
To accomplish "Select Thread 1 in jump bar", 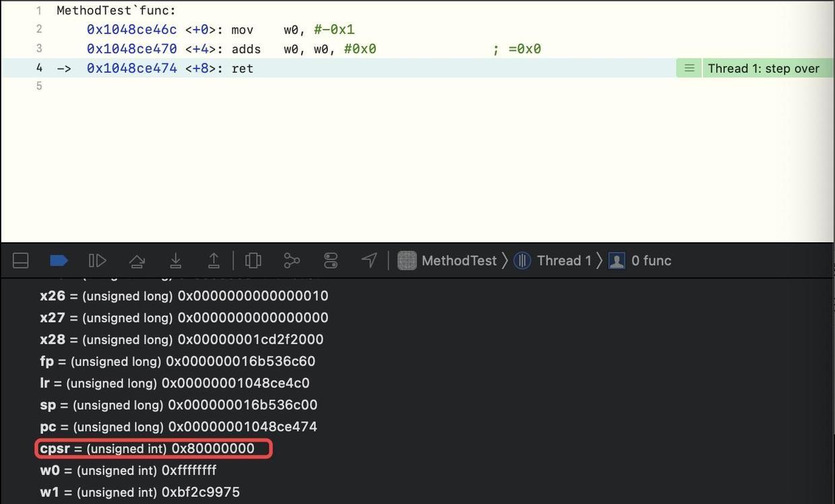I will pyautogui.click(x=552, y=260).
